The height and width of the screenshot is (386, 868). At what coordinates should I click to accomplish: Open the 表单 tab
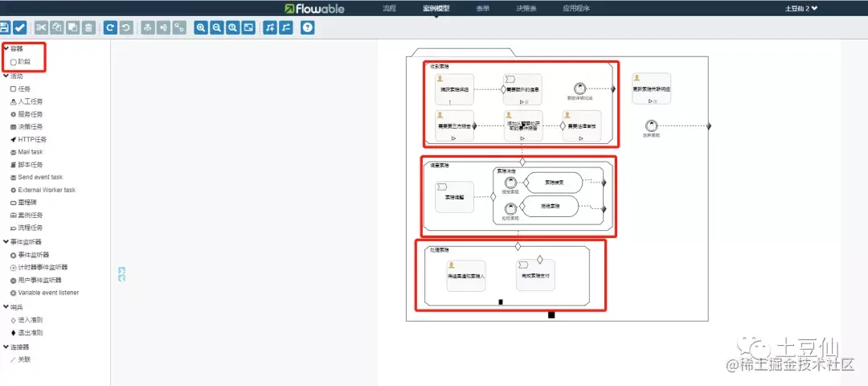483,8
